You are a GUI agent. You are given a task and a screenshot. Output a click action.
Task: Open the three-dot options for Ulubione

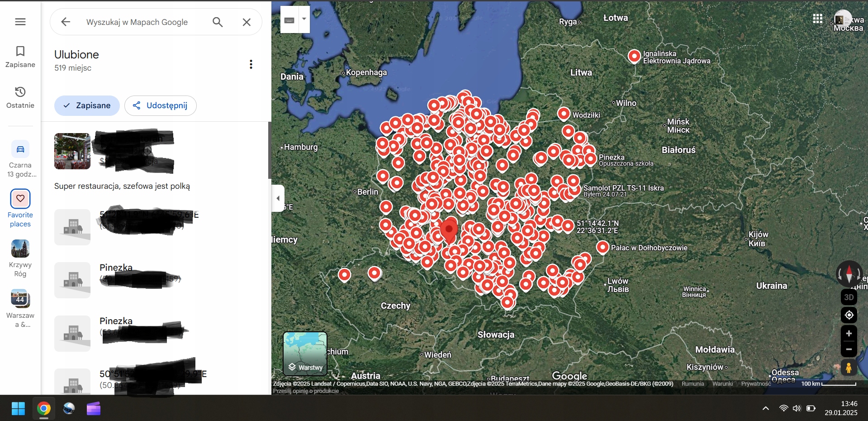(251, 64)
